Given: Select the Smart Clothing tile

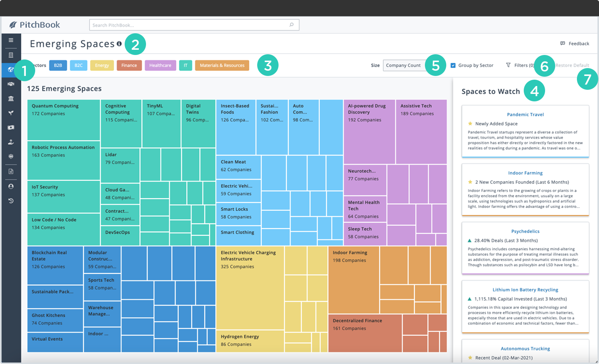Looking at the screenshot, I should click(238, 236).
